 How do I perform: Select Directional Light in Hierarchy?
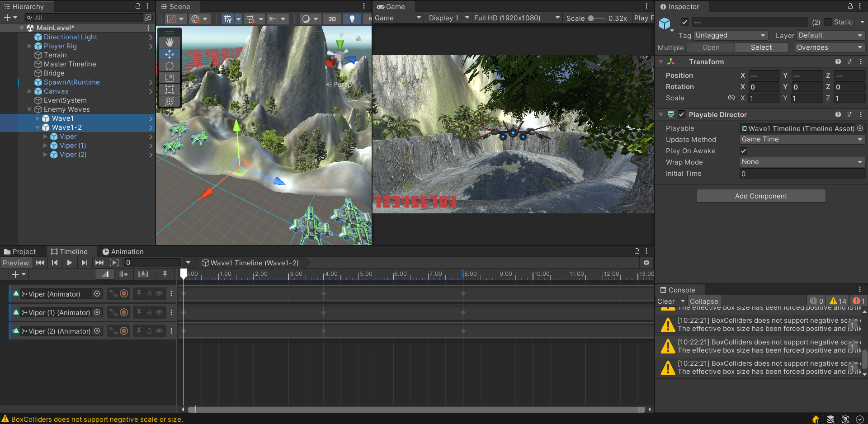click(x=70, y=37)
